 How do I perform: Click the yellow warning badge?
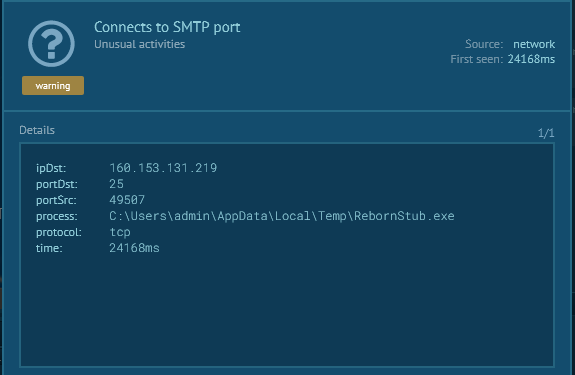coord(53,85)
